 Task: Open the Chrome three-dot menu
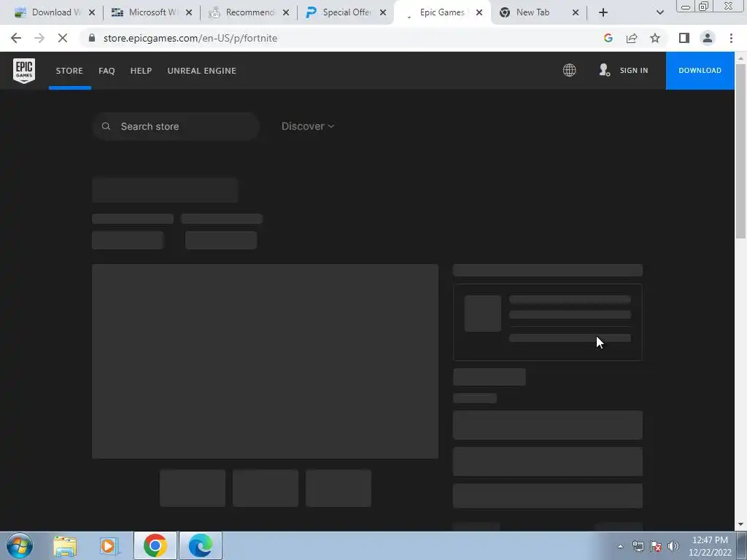(731, 38)
